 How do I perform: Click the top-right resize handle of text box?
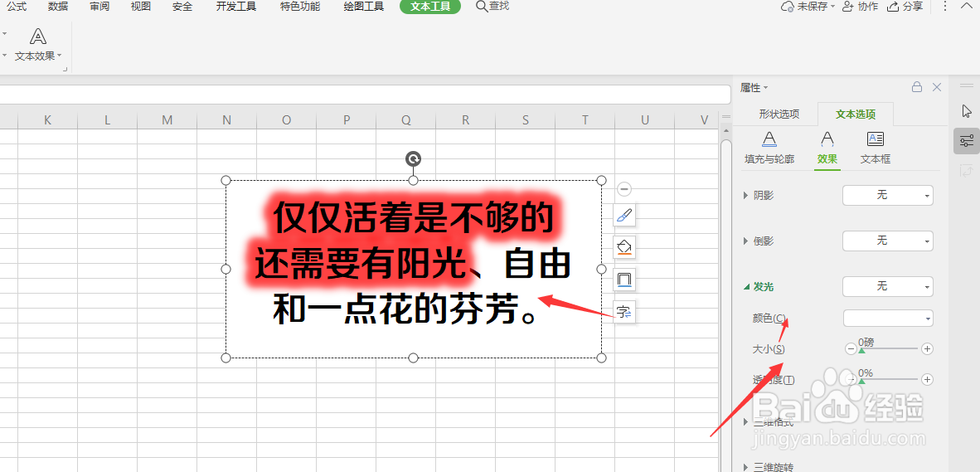click(601, 180)
